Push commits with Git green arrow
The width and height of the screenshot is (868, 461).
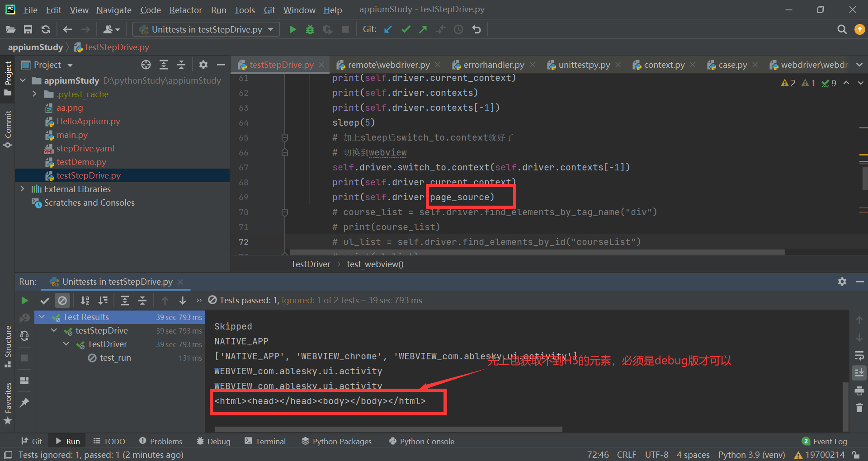coord(423,29)
